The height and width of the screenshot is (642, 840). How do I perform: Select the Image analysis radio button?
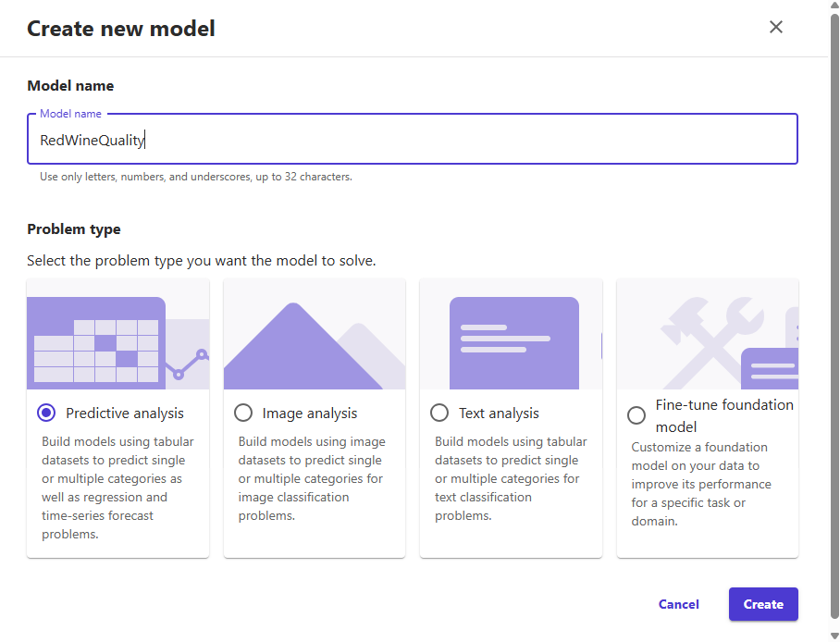(243, 414)
